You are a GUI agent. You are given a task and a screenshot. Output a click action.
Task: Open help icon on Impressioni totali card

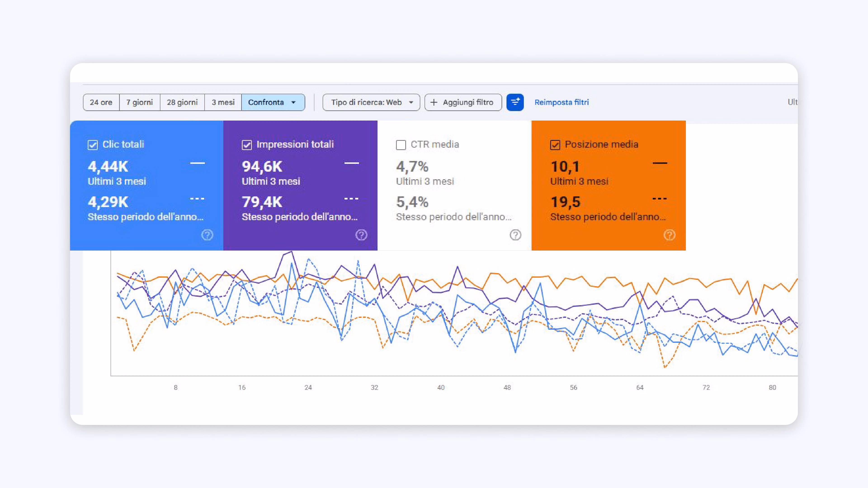click(x=361, y=235)
